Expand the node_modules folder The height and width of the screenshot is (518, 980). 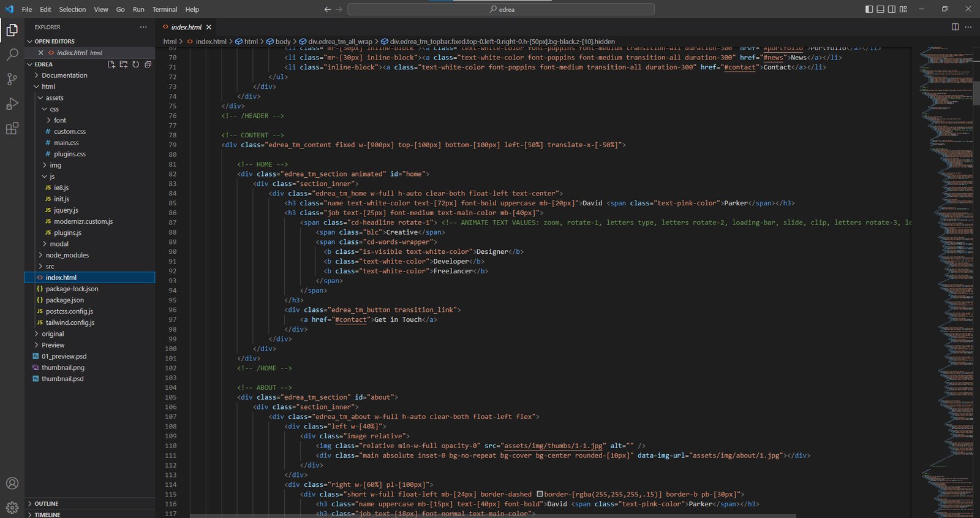coord(67,255)
